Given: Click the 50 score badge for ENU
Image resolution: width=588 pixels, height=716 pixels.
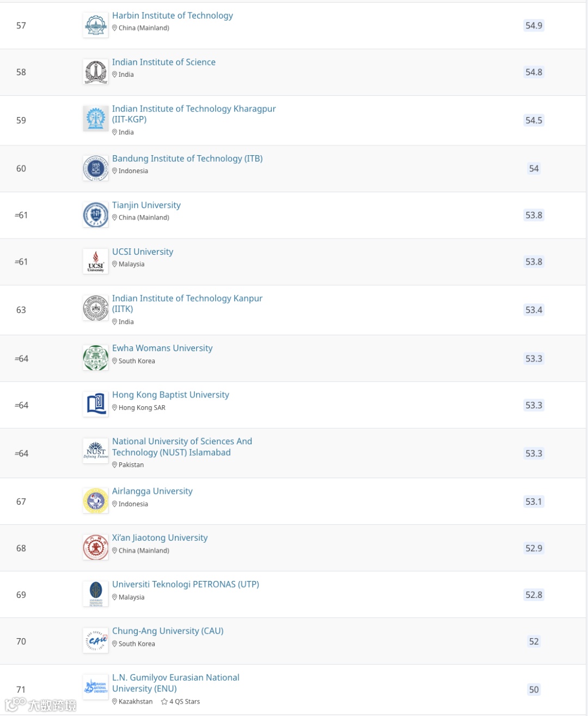Looking at the screenshot, I should [x=534, y=690].
